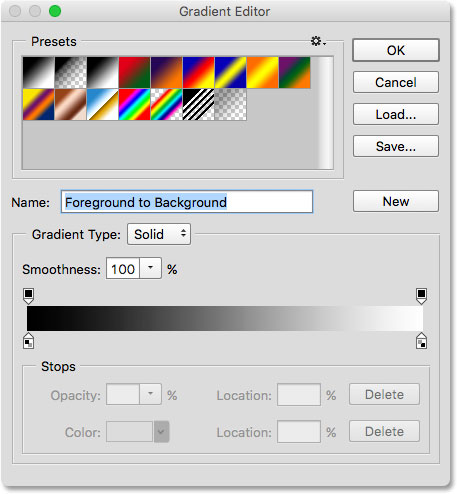Select the rainbow Spectrum gradient preset

pos(135,104)
